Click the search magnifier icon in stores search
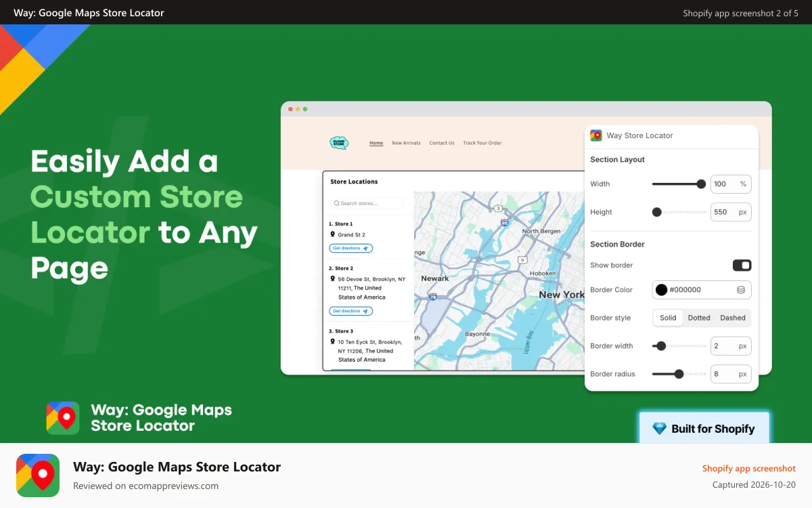812x508 pixels. tap(337, 203)
